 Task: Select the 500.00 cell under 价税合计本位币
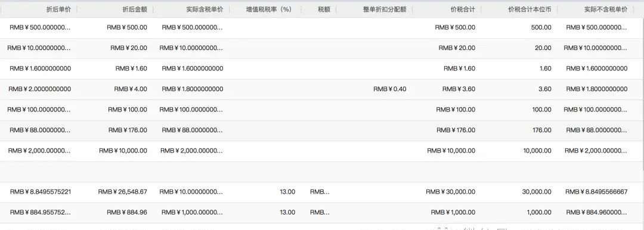[x=541, y=27]
